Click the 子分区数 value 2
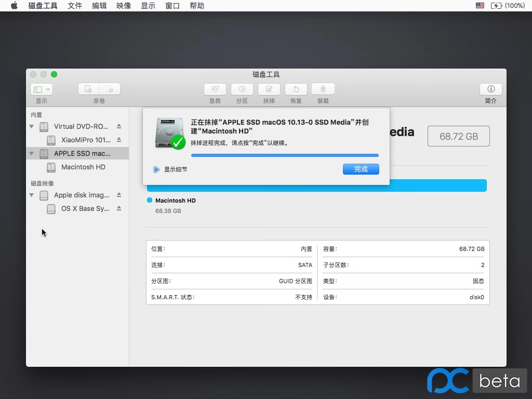This screenshot has height=399, width=532. pos(483,265)
